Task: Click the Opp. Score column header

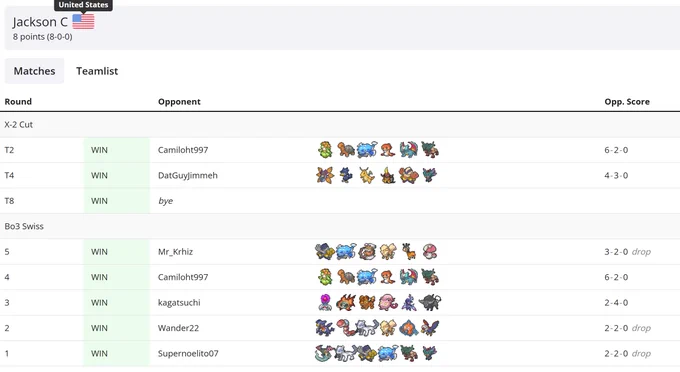Action: [x=627, y=101]
